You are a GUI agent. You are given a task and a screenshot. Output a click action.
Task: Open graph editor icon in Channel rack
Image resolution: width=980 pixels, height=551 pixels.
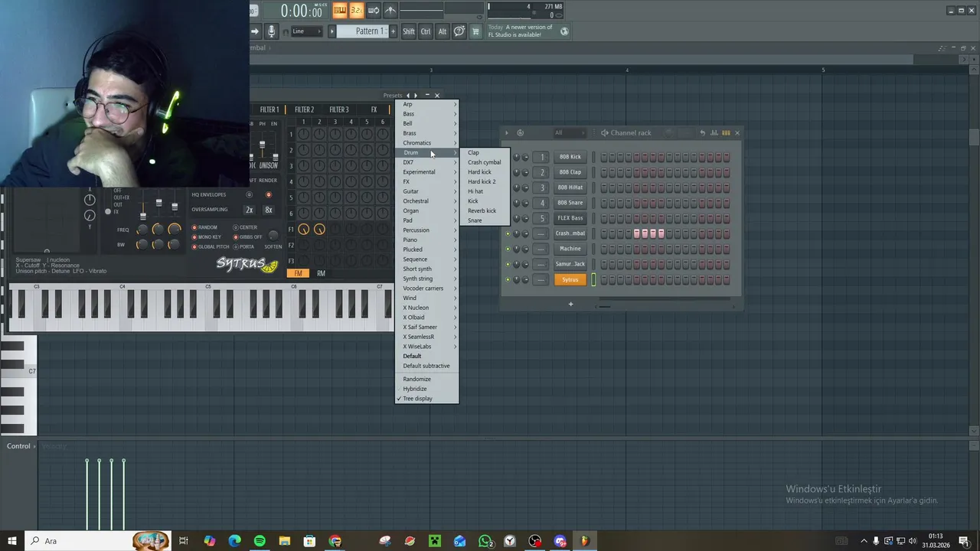714,133
